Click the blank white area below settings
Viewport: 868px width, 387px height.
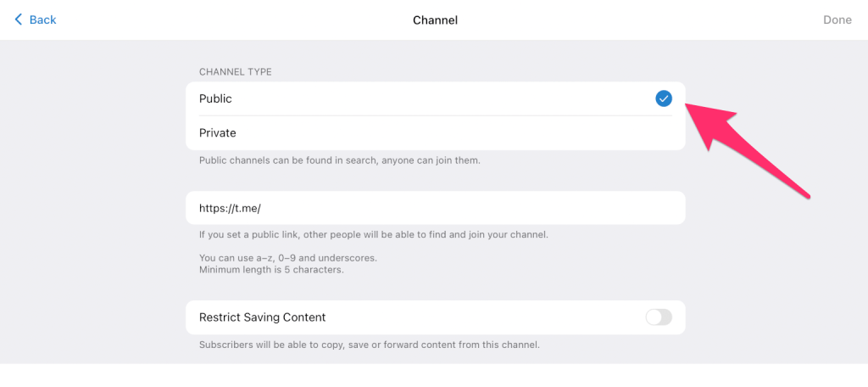click(x=434, y=375)
